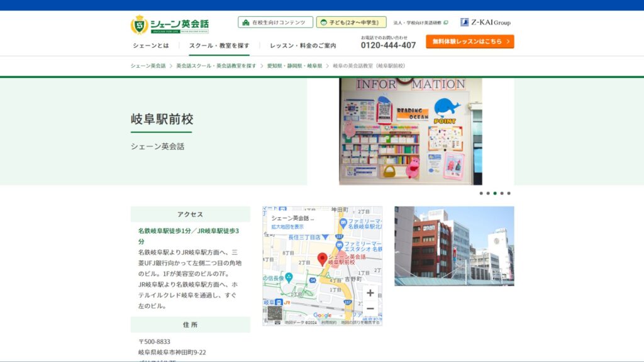Click the red map pin for 岐阜駅前校
Image resolution: width=644 pixels, height=362 pixels.
click(323, 260)
